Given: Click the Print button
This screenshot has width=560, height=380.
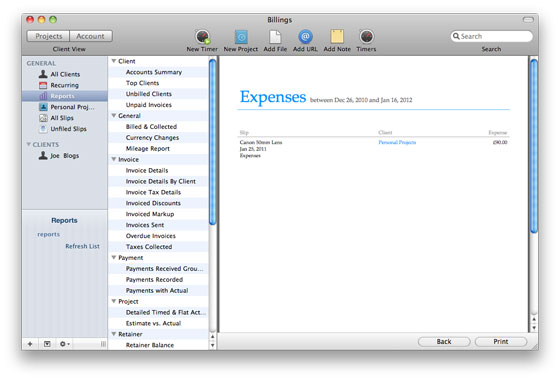Looking at the screenshot, I should (x=501, y=341).
